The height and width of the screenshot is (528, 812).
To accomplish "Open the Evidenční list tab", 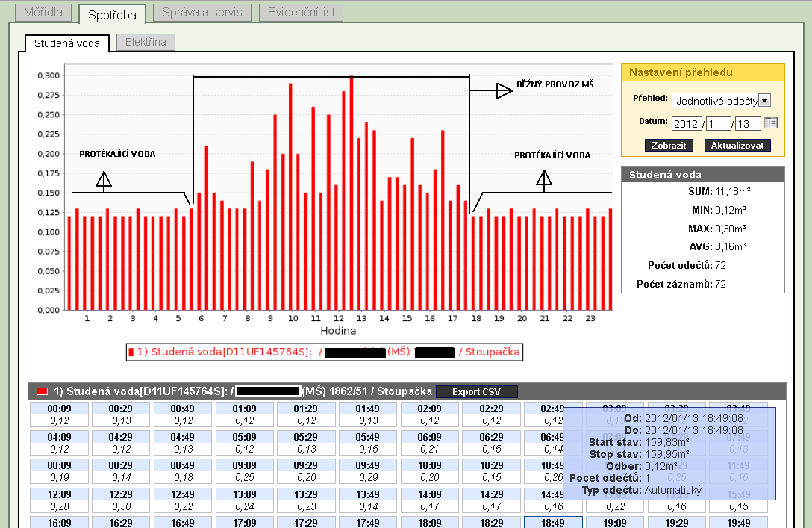I will point(302,13).
